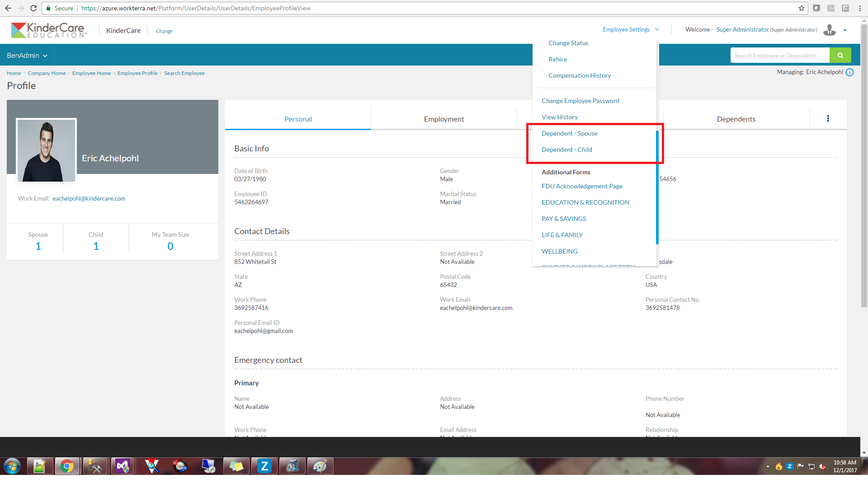Open Chrome from the Windows taskbar

click(67, 466)
